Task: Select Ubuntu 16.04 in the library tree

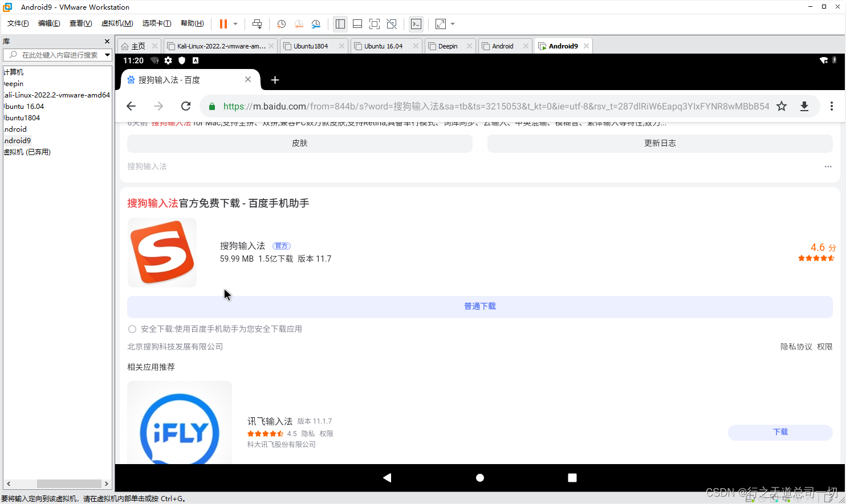Action: coord(23,106)
